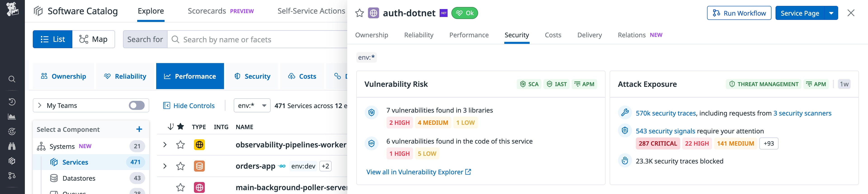868x194 pixels.
Task: Star the orders-app service row
Action: [x=181, y=166]
